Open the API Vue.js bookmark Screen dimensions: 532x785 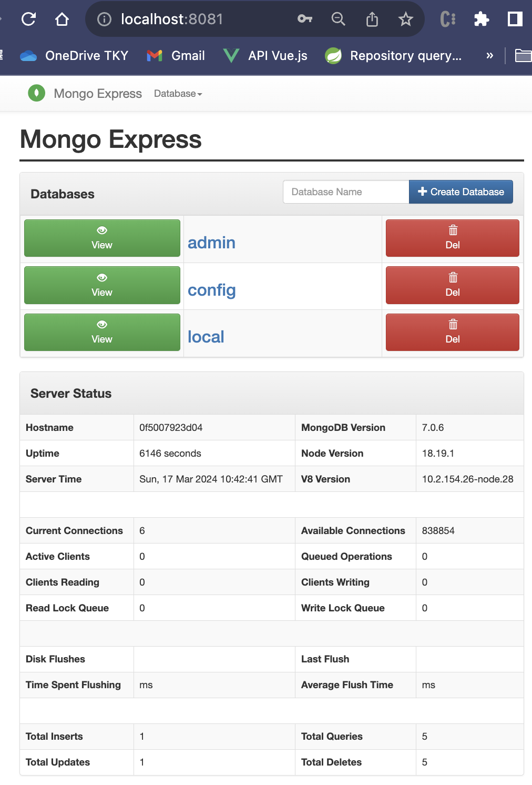tap(265, 55)
